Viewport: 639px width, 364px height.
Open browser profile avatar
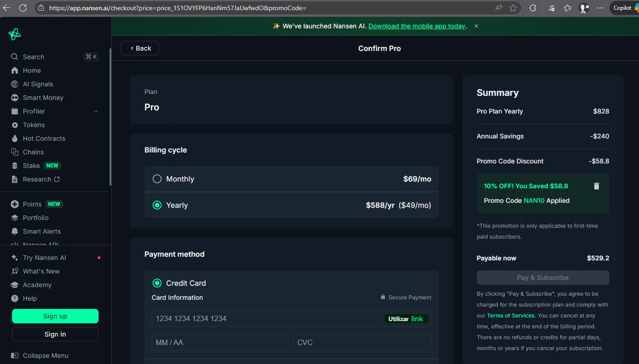[x=584, y=8]
